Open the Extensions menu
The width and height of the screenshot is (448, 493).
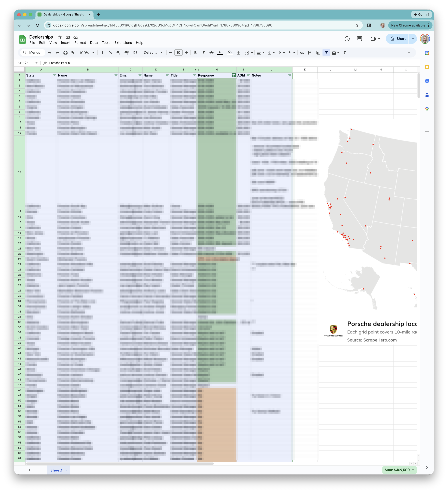click(123, 42)
